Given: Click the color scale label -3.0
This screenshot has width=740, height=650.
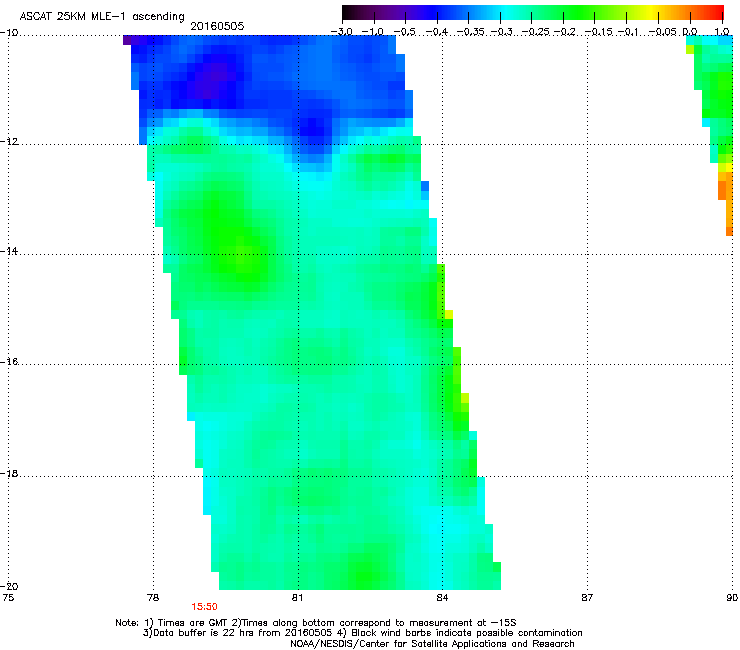Looking at the screenshot, I should (342, 32).
